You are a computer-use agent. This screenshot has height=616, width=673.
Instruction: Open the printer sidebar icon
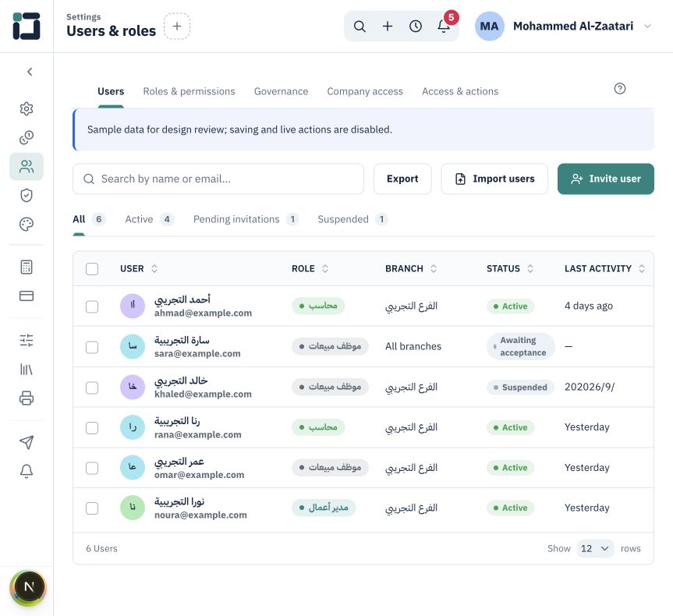tap(27, 398)
